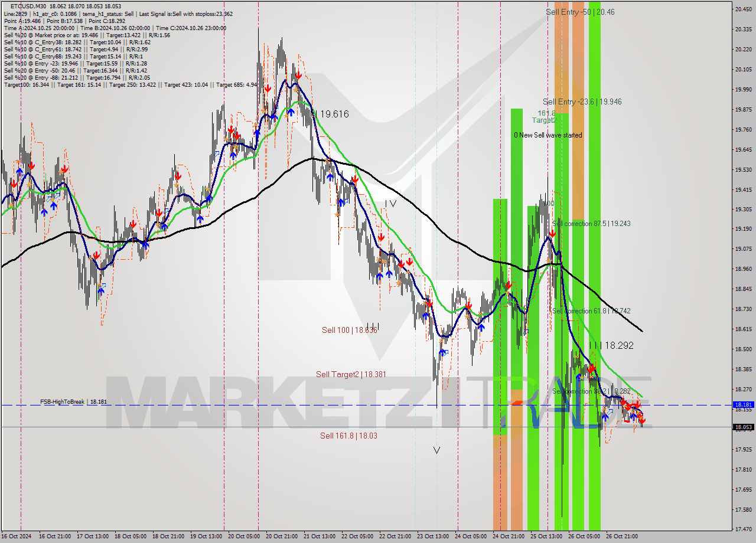Click the 16 Oct 2024 date label

tap(16, 537)
